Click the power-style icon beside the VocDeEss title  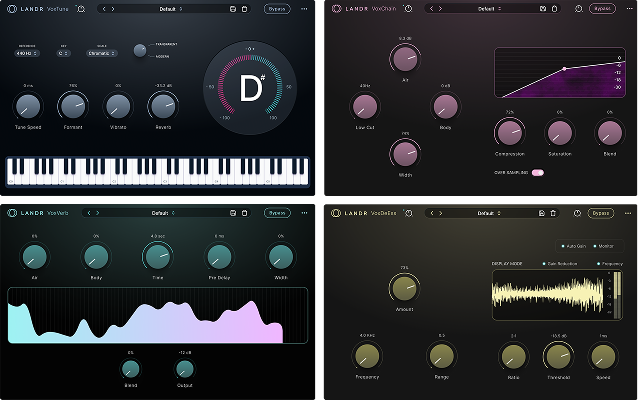pyautogui.click(x=408, y=213)
